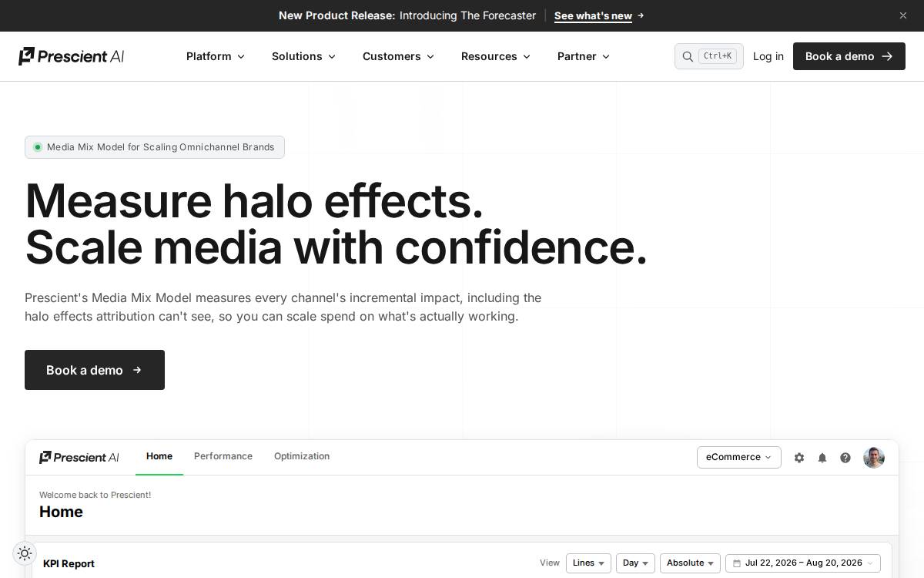Image resolution: width=924 pixels, height=578 pixels.
Task: Expand the Solutions navigation menu
Action: click(x=303, y=56)
